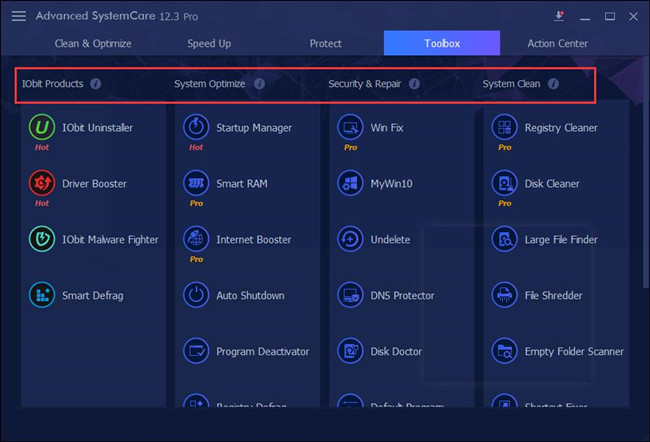
Task: Click the Pro badge under Win Fix
Action: click(x=350, y=147)
